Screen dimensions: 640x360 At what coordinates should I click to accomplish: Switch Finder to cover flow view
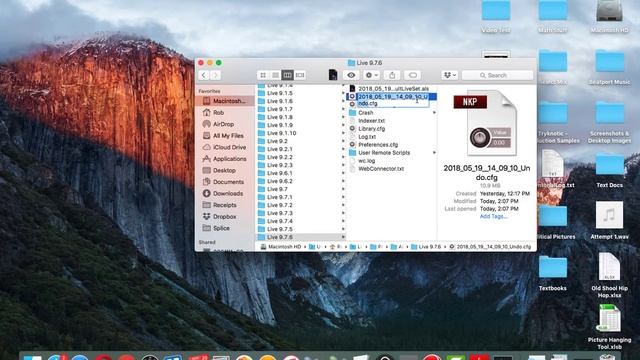tap(300, 75)
